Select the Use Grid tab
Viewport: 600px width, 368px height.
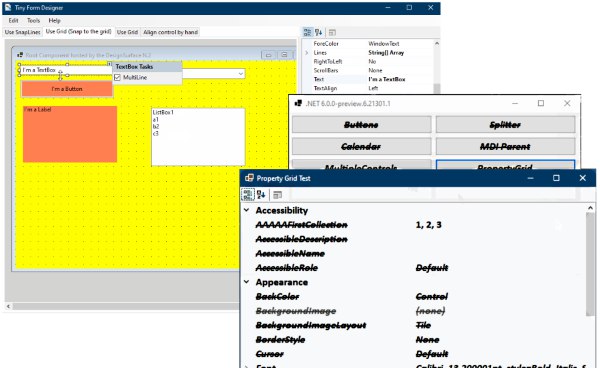(x=127, y=32)
